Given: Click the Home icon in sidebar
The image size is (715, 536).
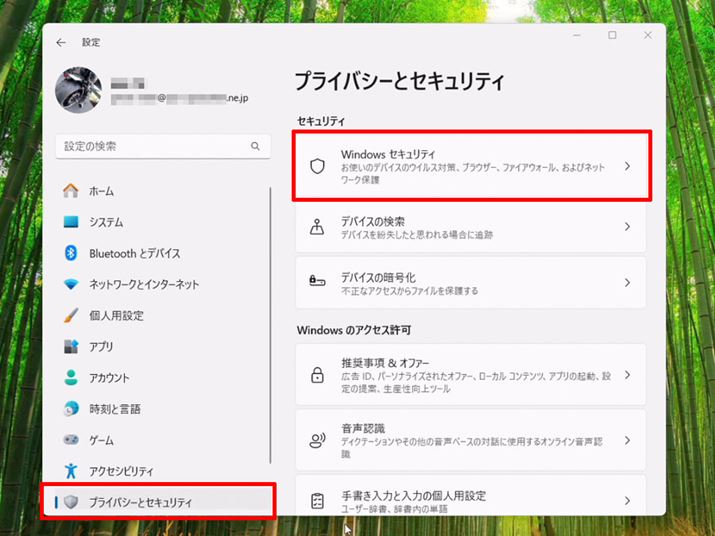Looking at the screenshot, I should 71,191.
